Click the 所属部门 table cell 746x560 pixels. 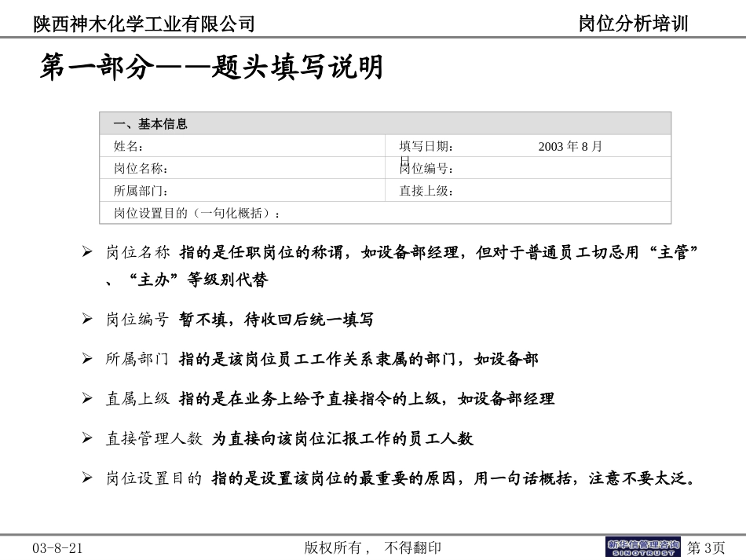[x=242, y=190]
